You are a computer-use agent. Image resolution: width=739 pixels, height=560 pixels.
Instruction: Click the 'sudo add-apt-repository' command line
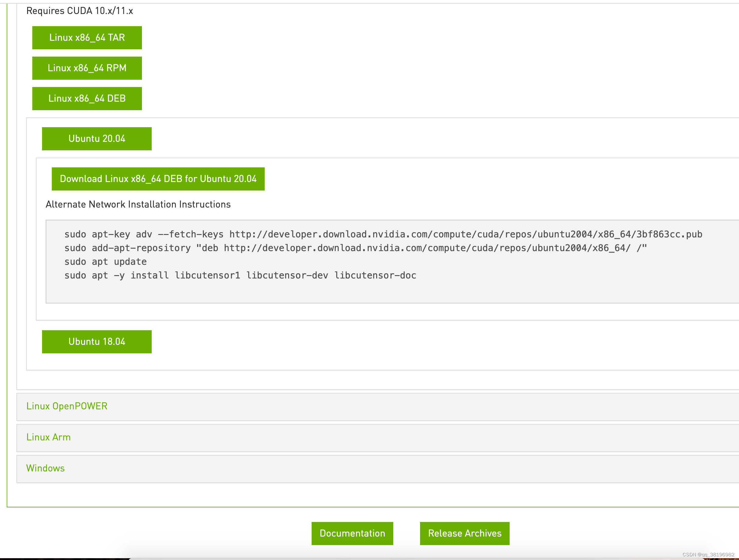pos(355,248)
